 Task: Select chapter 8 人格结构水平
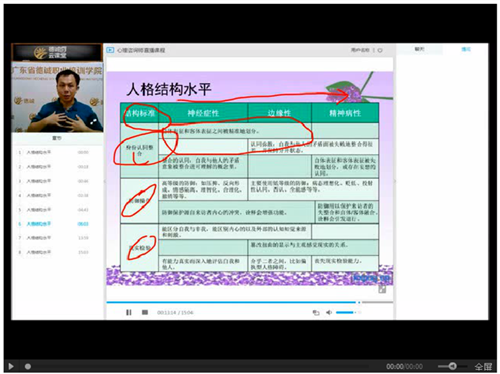53,252
